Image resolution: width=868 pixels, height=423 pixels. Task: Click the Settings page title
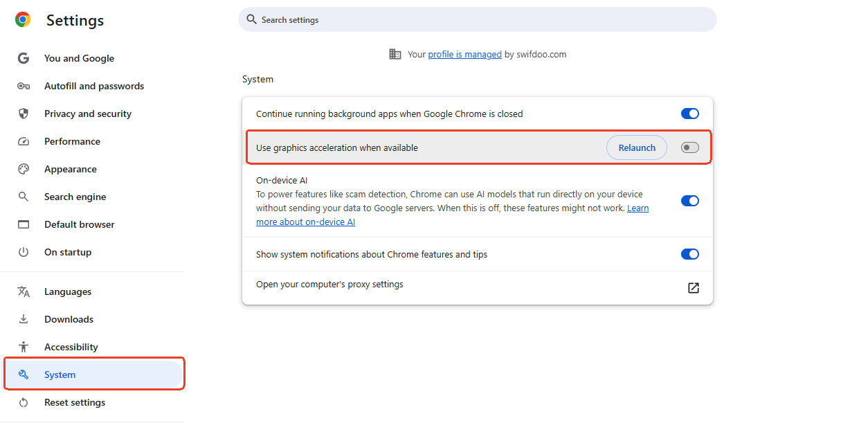click(75, 21)
